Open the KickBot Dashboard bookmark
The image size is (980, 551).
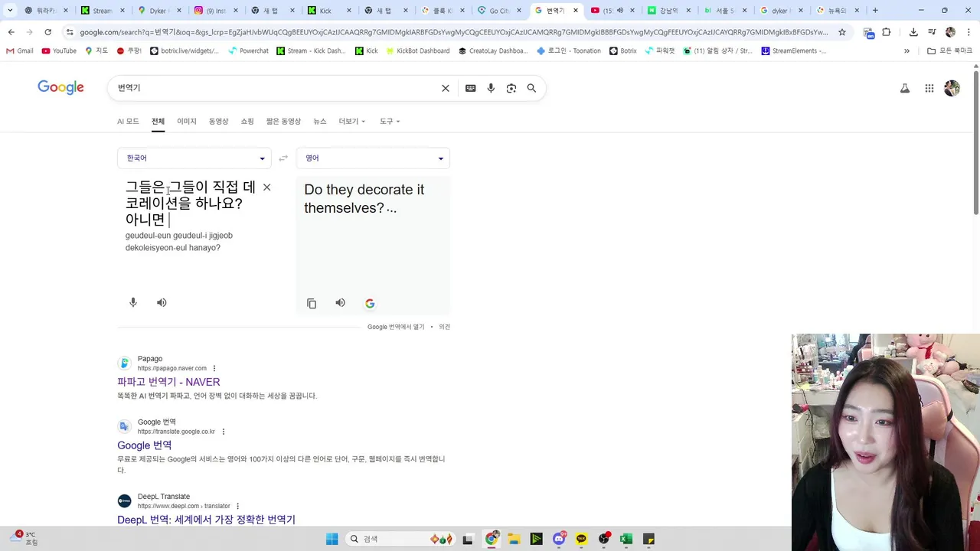(x=417, y=51)
